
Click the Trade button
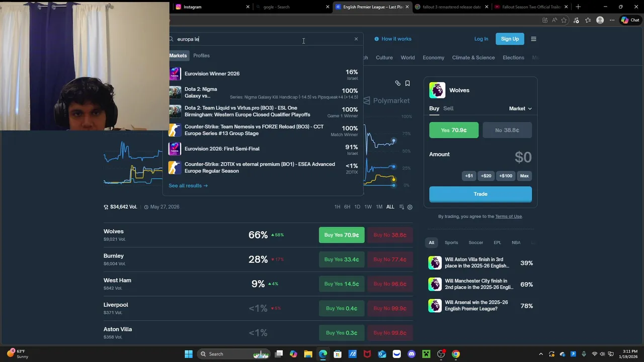click(x=480, y=194)
